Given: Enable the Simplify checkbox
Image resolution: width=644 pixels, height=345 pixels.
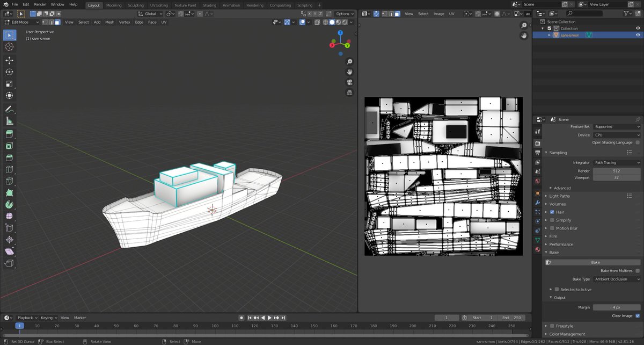Looking at the screenshot, I should point(552,220).
